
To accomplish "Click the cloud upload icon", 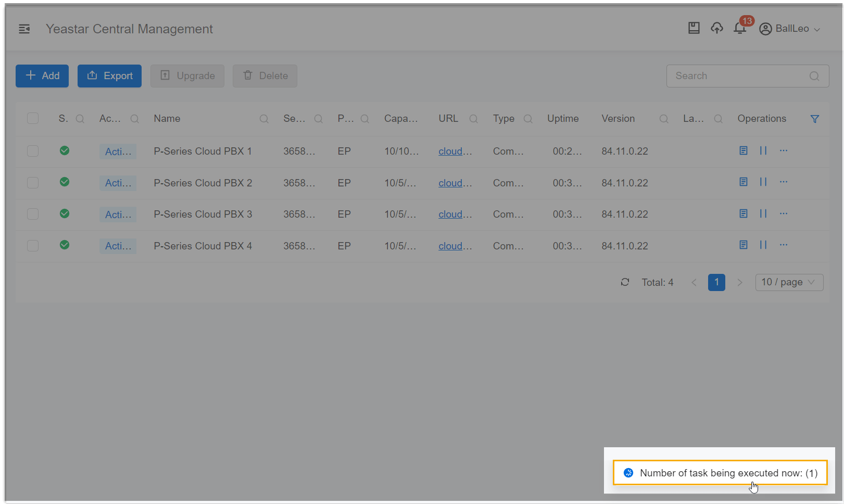I will pos(717,29).
